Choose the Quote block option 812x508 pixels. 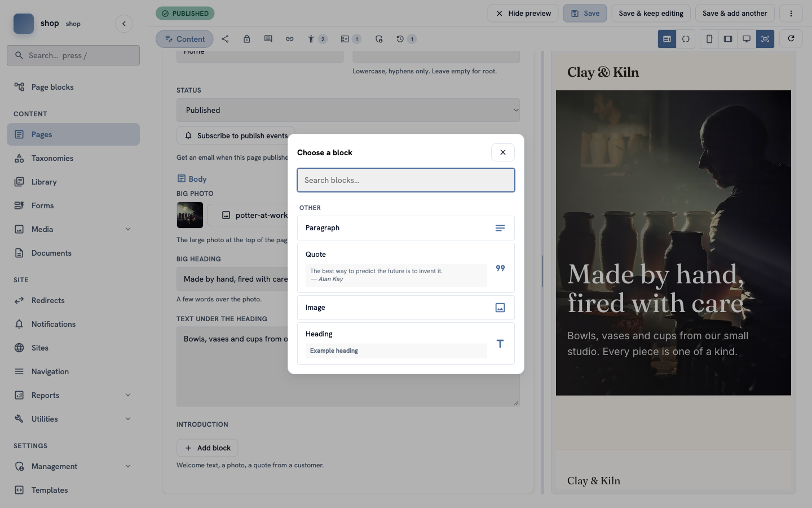(406, 268)
